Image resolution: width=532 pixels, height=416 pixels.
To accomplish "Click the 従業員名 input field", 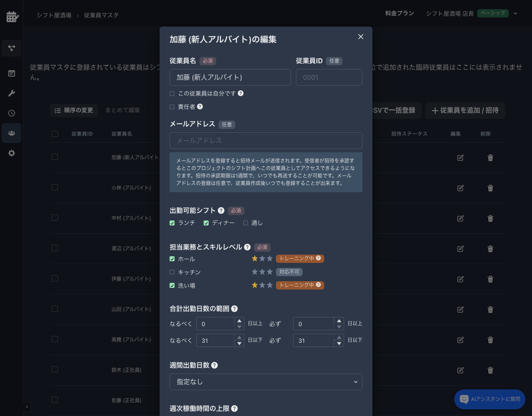I will 230,77.
